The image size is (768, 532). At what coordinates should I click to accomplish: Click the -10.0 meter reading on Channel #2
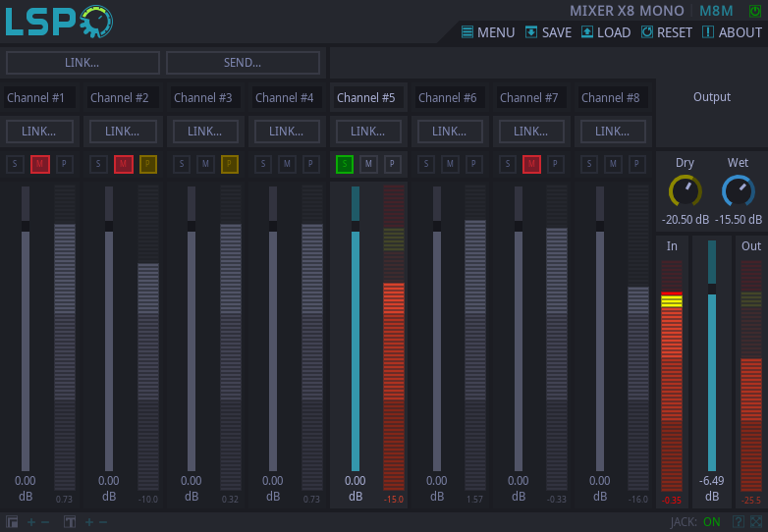click(148, 500)
